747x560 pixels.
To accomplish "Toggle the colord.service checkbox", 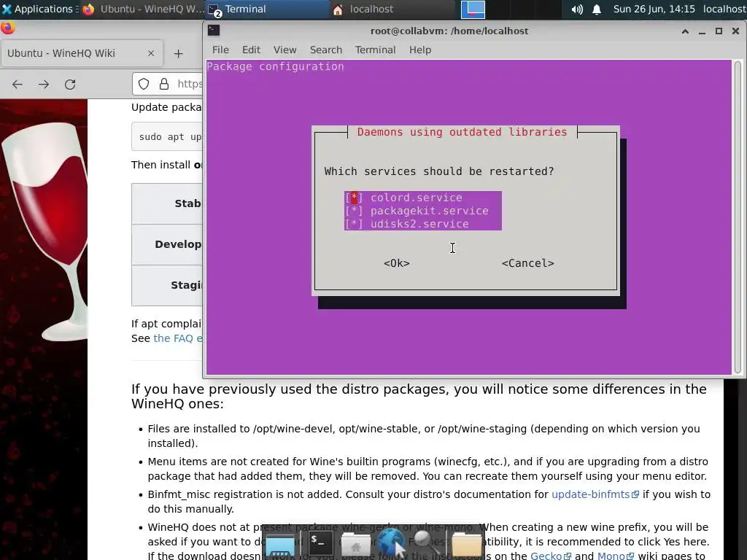I will pyautogui.click(x=354, y=198).
